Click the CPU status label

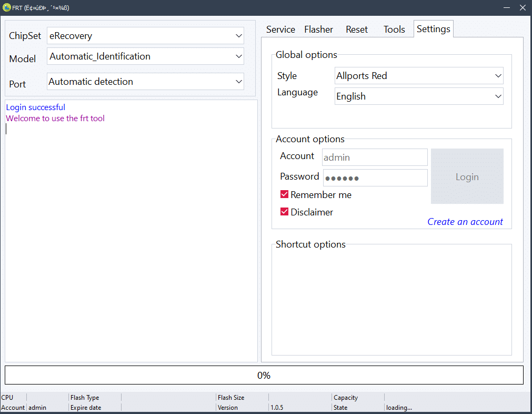click(7, 397)
